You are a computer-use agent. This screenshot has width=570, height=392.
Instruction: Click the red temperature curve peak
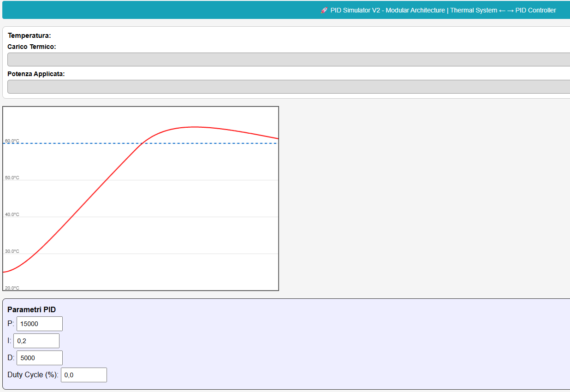click(194, 126)
